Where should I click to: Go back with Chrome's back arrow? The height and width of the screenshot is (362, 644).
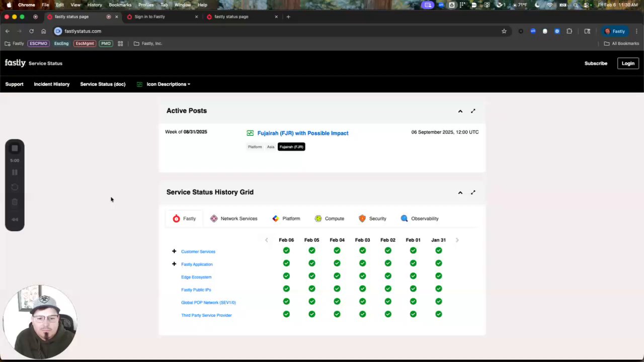click(x=7, y=31)
